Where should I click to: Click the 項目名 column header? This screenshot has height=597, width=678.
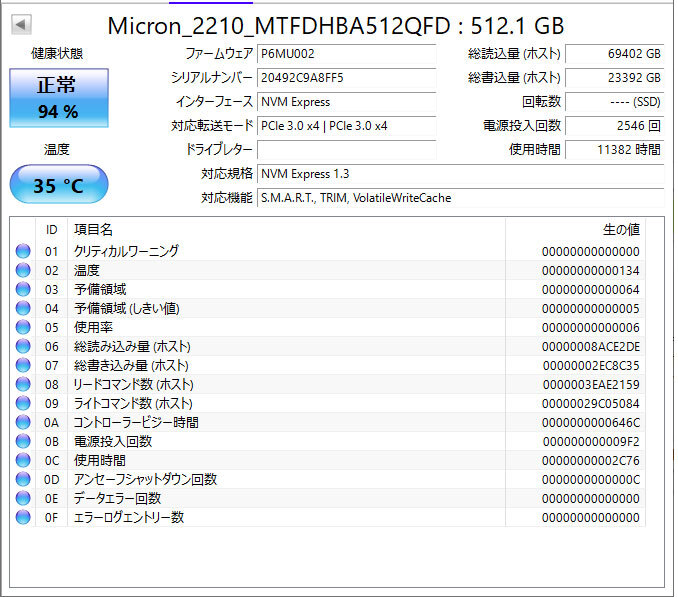[x=286, y=230]
